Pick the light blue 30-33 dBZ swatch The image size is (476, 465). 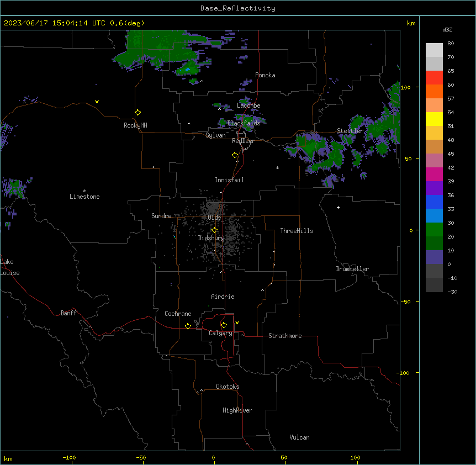[x=434, y=215]
